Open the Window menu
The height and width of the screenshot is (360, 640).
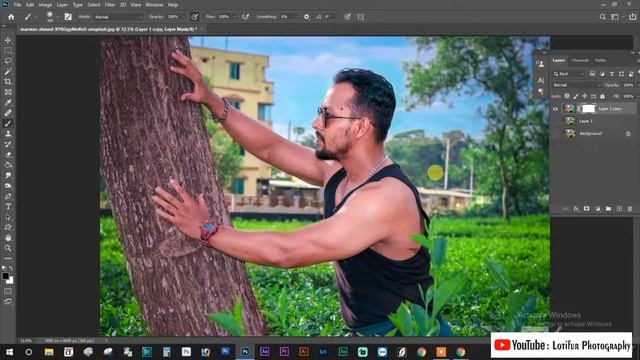pos(154,5)
